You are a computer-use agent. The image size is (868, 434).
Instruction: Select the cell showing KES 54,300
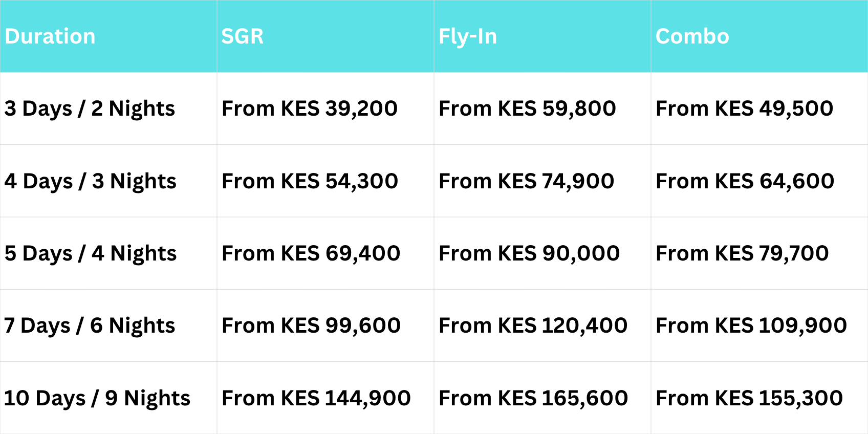tap(310, 181)
